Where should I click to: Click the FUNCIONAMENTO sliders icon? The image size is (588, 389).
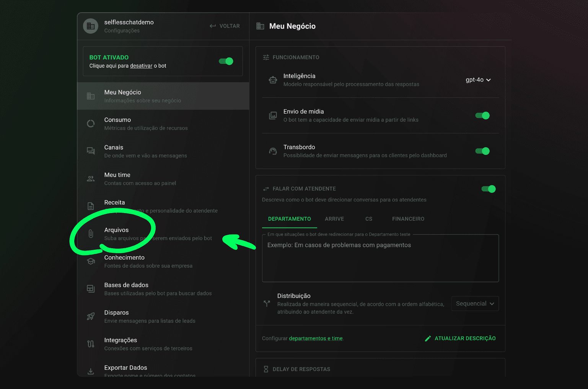[266, 57]
